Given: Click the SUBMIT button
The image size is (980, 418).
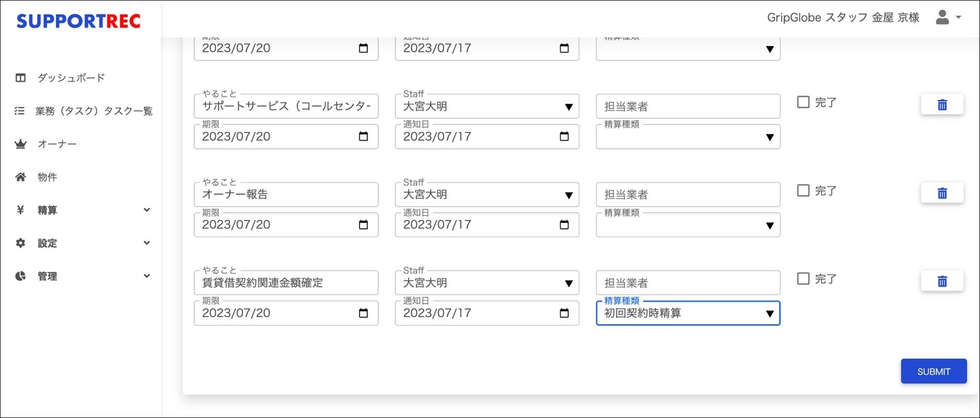Looking at the screenshot, I should tap(933, 372).
